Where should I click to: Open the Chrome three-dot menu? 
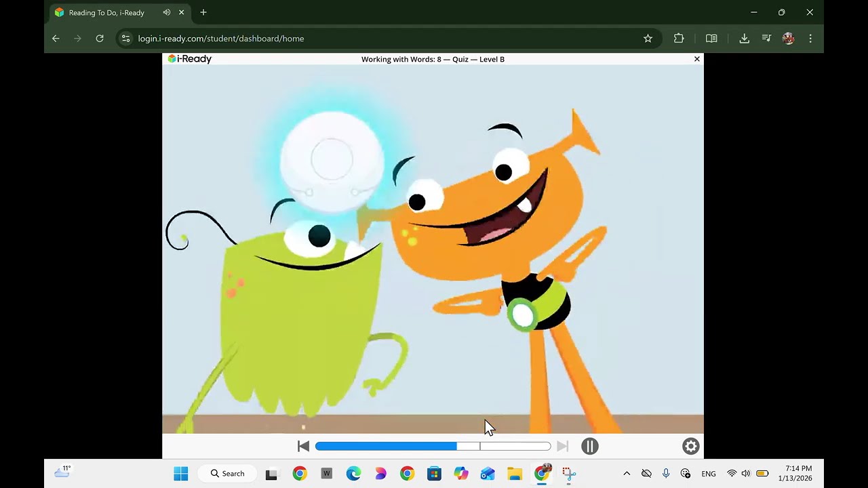coord(810,39)
